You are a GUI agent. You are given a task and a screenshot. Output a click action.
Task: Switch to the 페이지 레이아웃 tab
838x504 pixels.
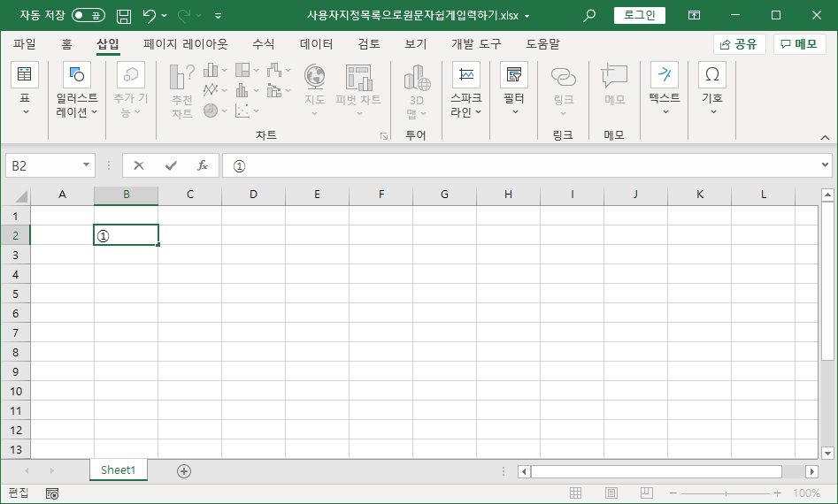(x=186, y=44)
